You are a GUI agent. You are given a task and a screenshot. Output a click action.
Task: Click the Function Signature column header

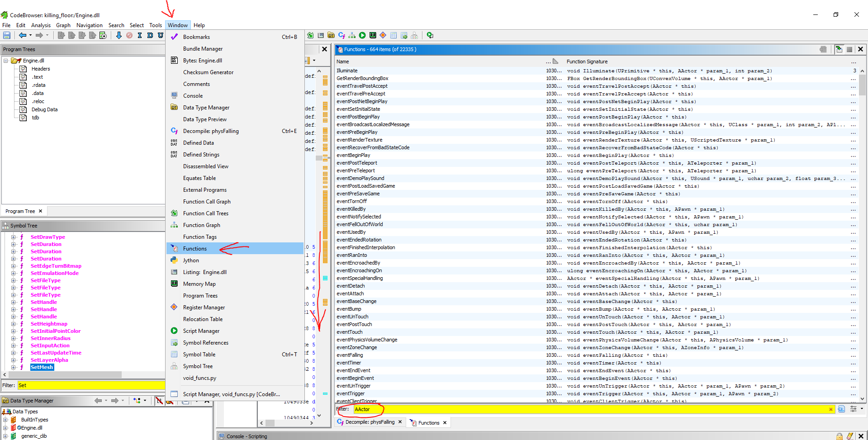[587, 62]
